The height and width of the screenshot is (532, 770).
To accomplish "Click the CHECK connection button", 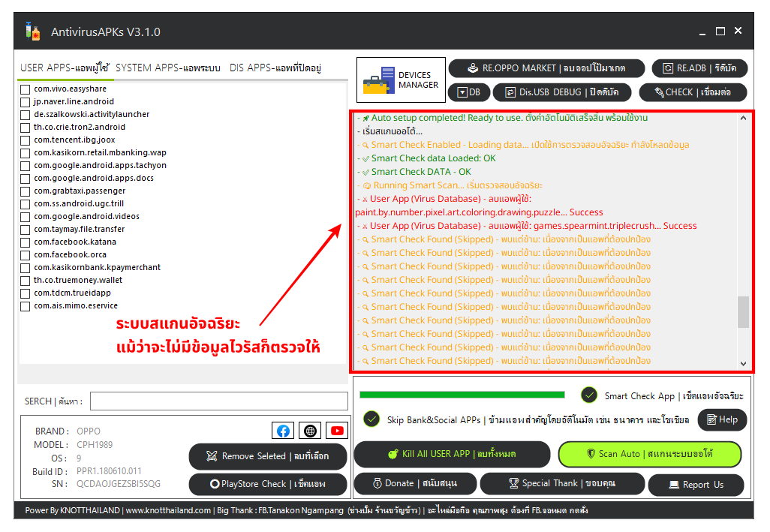I will pos(693,92).
